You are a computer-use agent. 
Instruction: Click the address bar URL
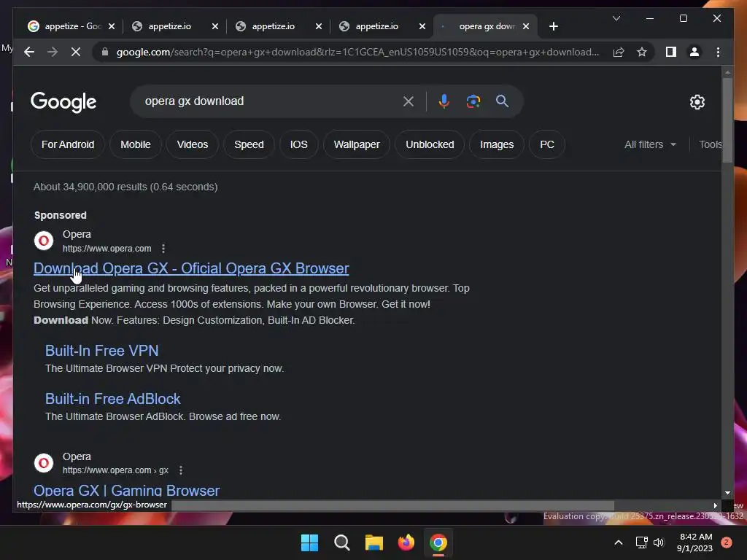point(357,52)
